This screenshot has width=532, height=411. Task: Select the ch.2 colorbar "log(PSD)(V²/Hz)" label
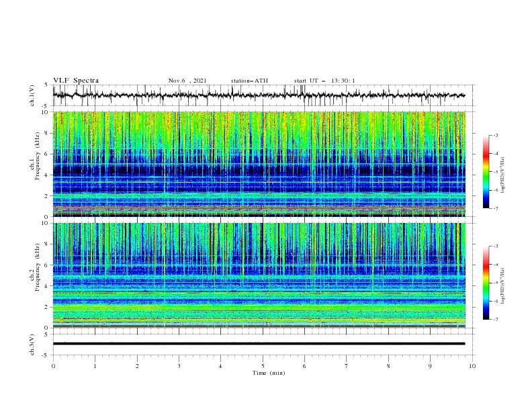click(x=503, y=286)
